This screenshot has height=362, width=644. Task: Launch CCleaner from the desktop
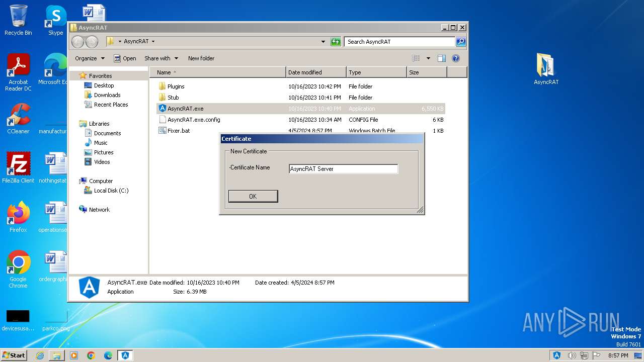click(18, 119)
